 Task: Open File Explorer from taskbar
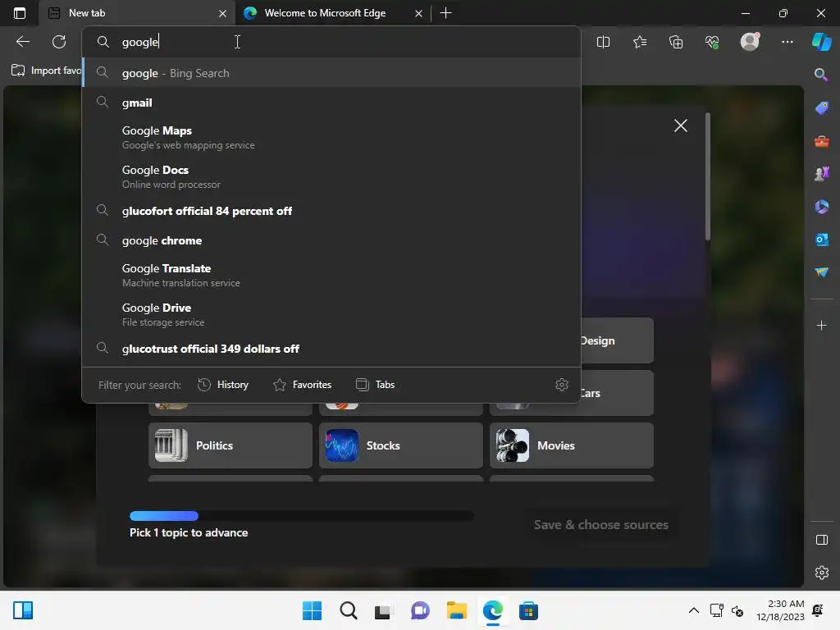pos(456,610)
